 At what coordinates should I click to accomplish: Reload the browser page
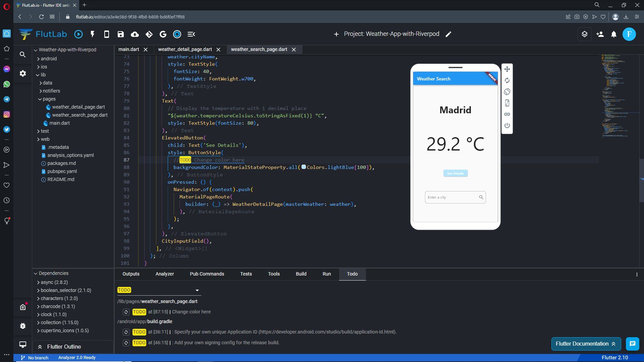[x=41, y=17]
